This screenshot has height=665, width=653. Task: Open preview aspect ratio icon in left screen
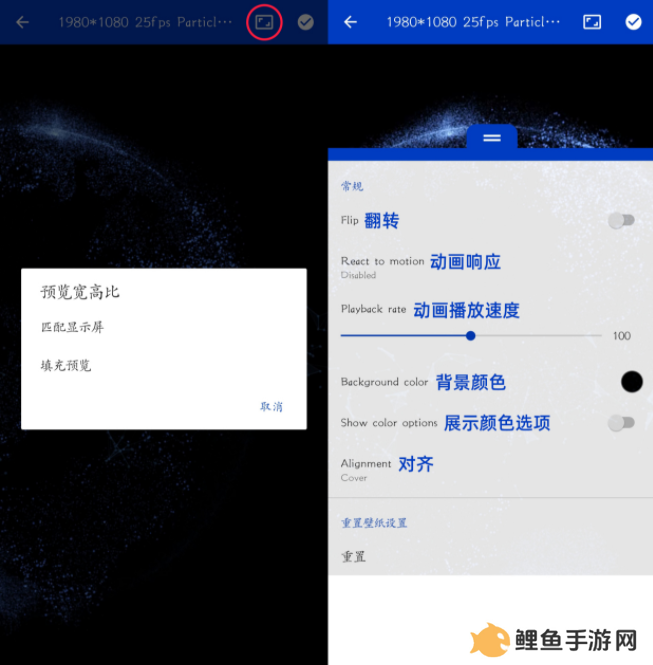(x=264, y=22)
